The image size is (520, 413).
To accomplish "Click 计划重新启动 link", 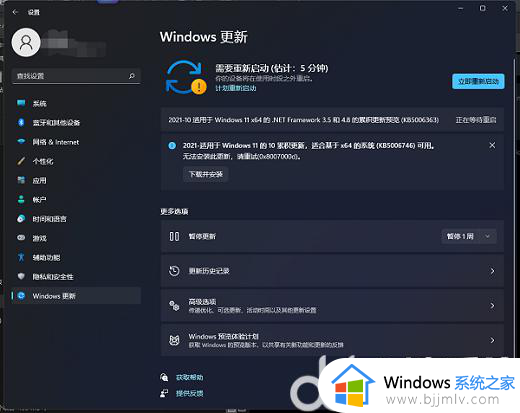I will [x=236, y=88].
